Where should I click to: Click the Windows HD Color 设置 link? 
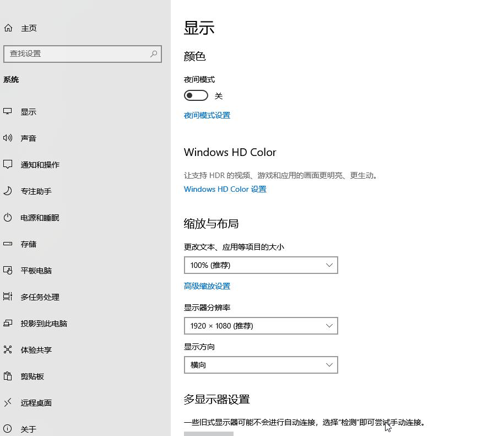click(225, 189)
